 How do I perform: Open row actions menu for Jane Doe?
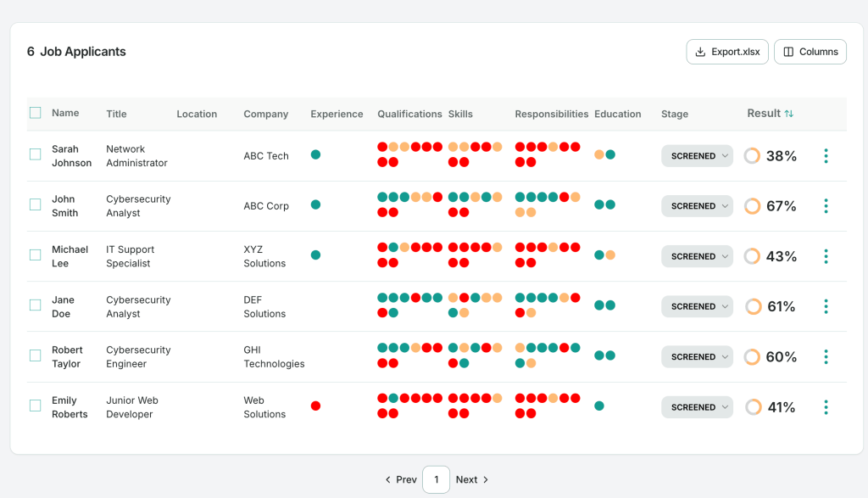pyautogui.click(x=826, y=306)
